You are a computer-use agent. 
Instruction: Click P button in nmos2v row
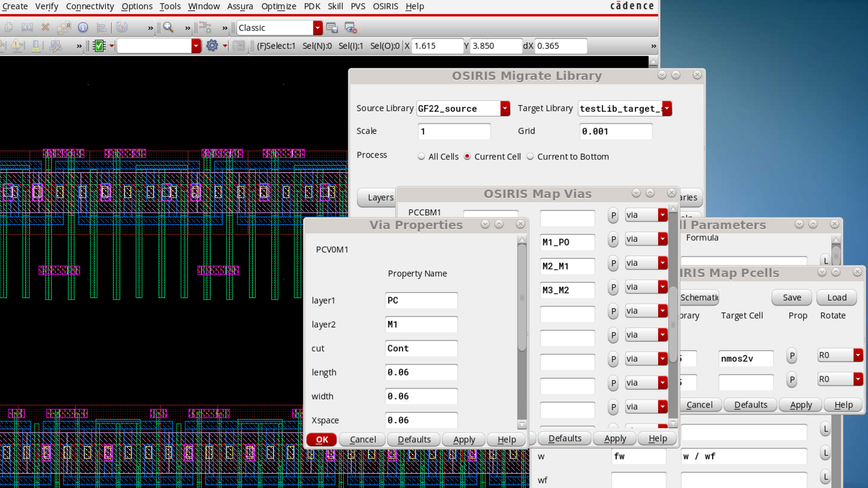pos(792,356)
